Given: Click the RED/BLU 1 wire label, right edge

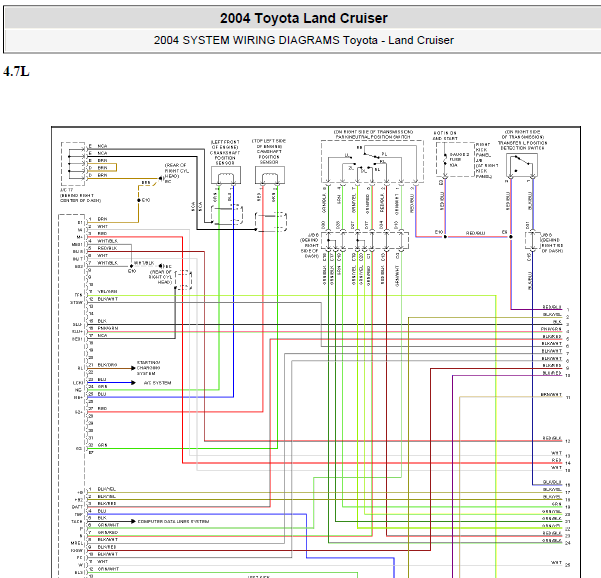Looking at the screenshot, I should point(552,307).
